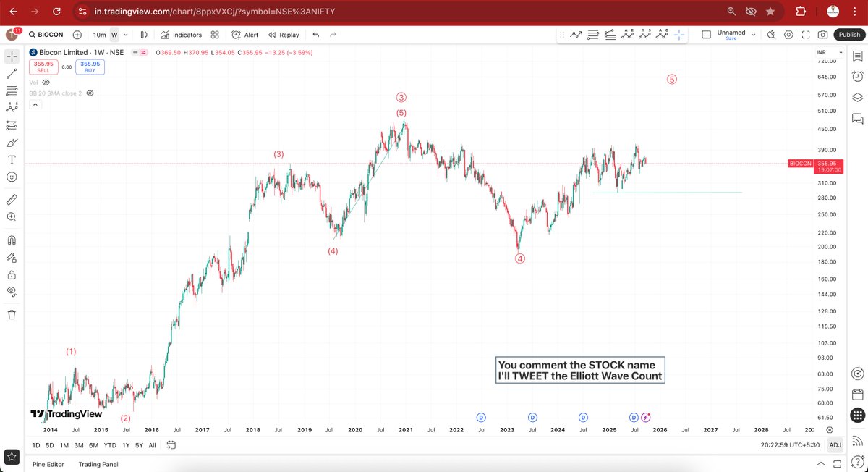868x472 pixels.
Task: Open the BIOCON symbol search
Action: [x=45, y=35]
